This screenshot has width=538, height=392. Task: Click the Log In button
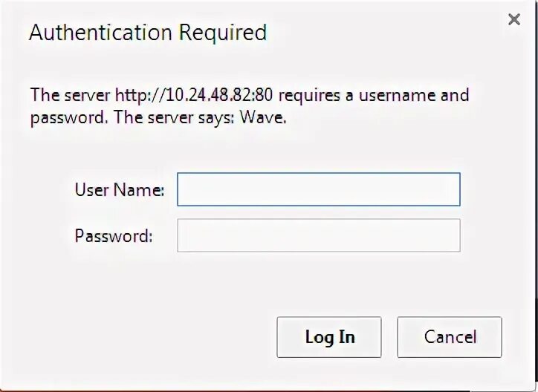329,337
